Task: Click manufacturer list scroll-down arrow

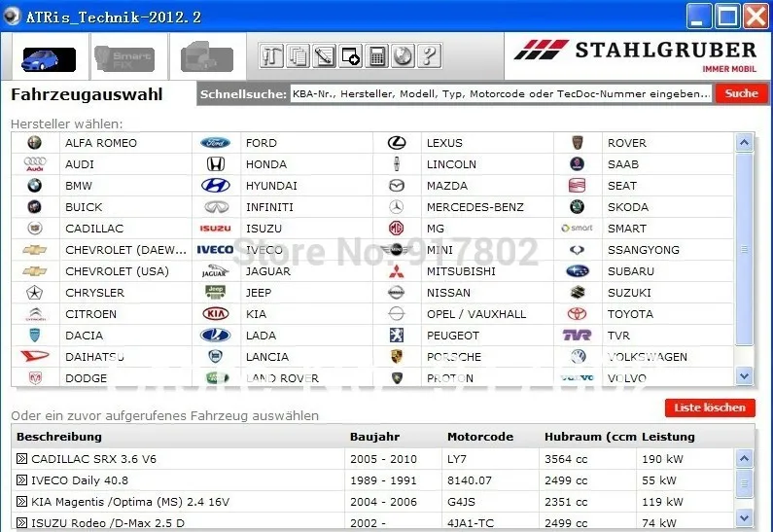Action: (744, 376)
